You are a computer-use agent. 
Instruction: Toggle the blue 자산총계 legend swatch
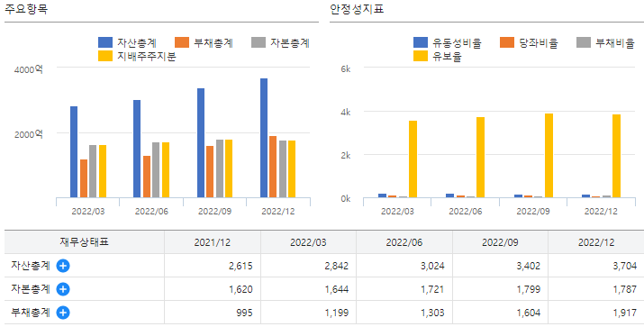point(105,42)
